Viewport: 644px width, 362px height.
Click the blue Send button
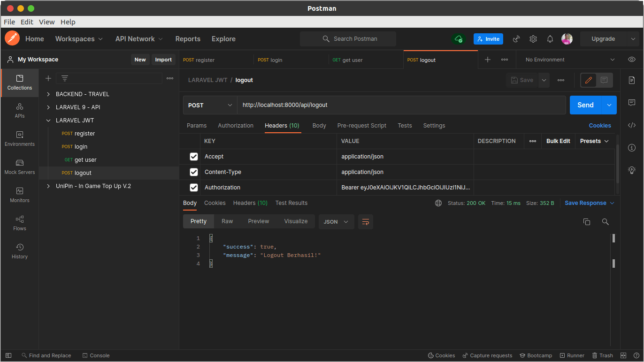coord(585,105)
